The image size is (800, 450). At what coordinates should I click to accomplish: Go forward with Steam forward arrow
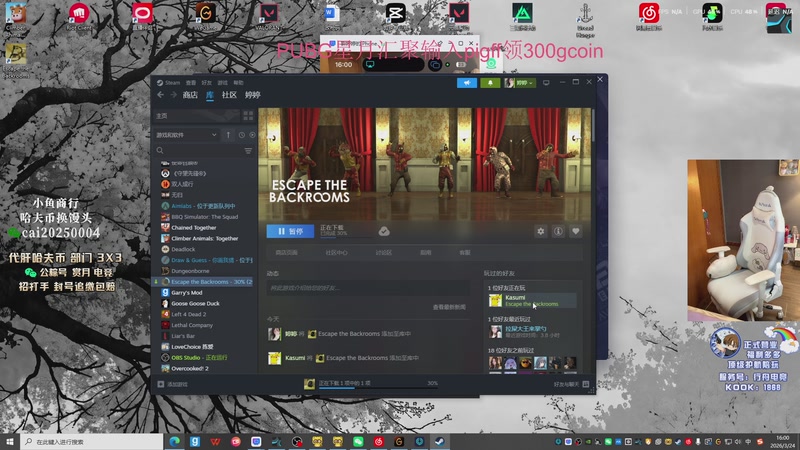tap(173, 95)
